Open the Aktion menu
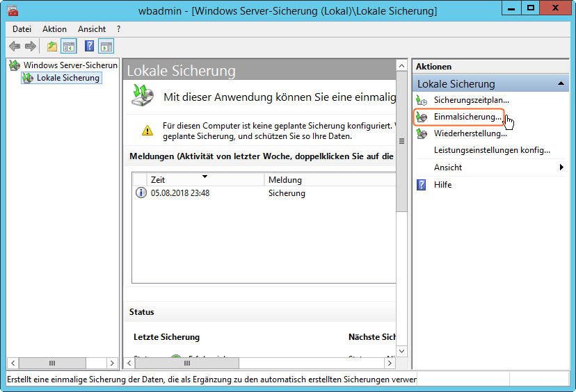 (54, 29)
